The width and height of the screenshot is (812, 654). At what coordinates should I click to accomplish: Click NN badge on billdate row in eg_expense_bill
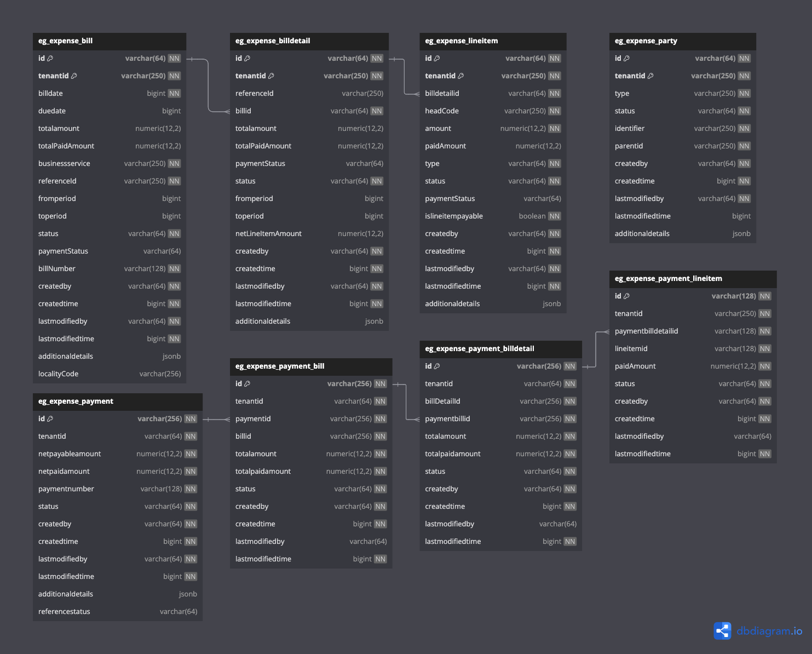pos(174,93)
